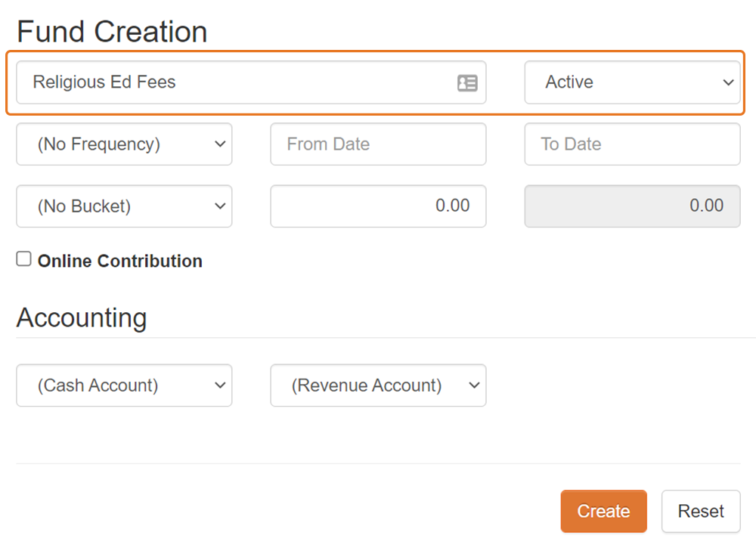Open the Active status dropdown

(x=632, y=82)
